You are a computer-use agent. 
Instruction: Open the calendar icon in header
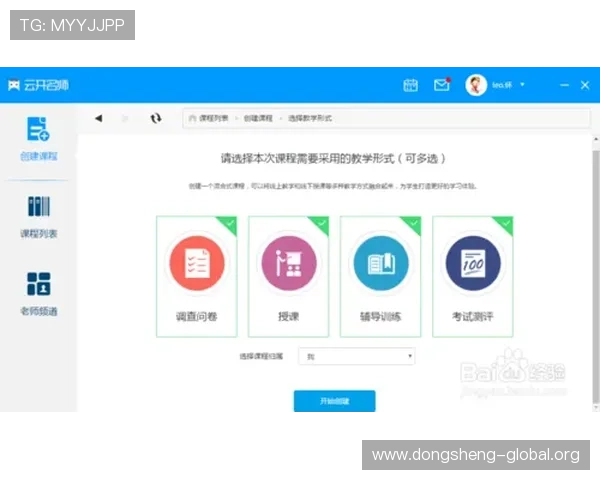point(410,85)
